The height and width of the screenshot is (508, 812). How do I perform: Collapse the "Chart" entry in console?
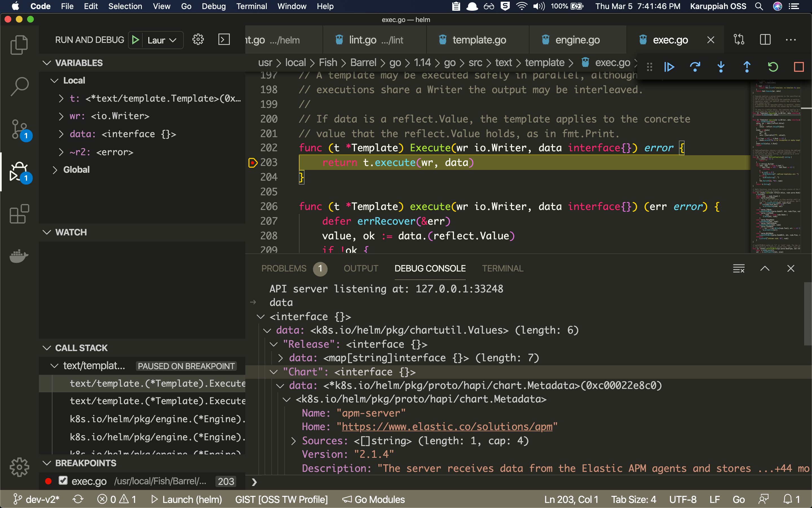[x=274, y=372]
